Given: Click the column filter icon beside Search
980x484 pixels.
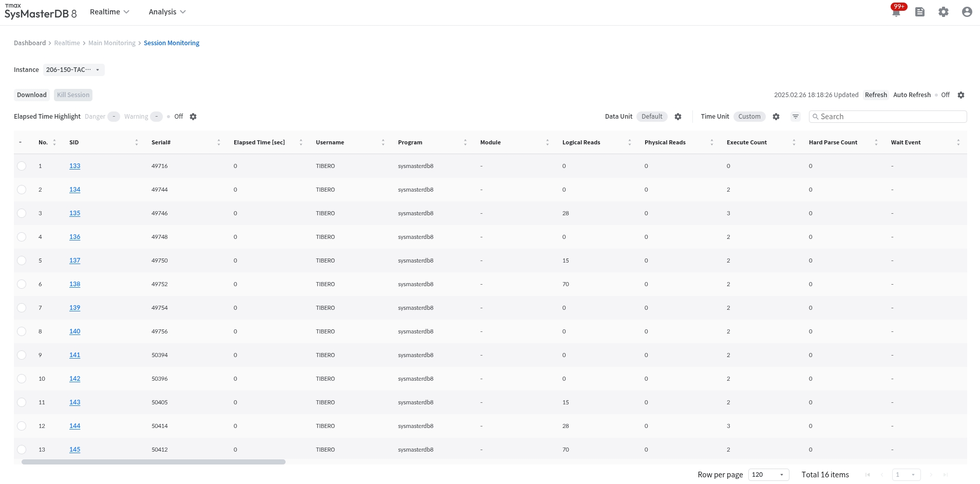Looking at the screenshot, I should (796, 117).
